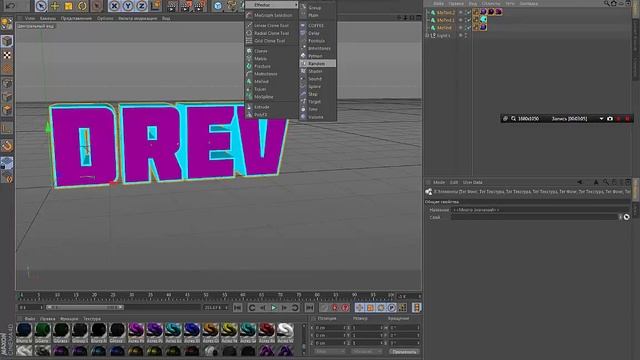640x360 pixels.
Task: Click the record keyframe red button
Action: click(x=335, y=308)
